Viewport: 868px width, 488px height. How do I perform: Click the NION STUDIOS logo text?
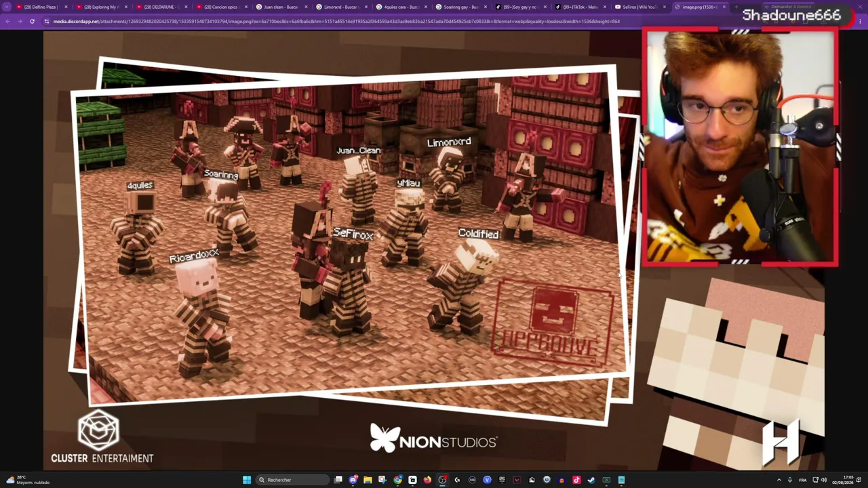point(448,442)
